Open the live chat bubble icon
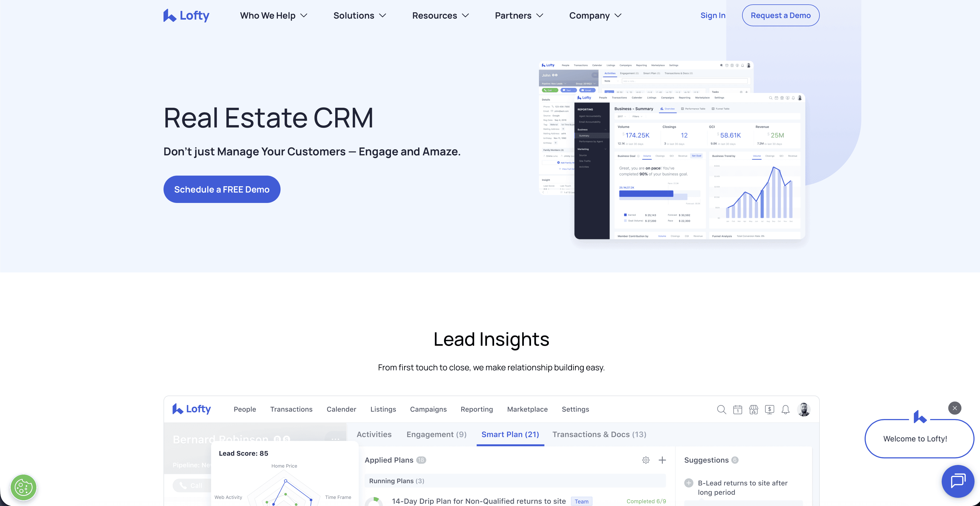980x506 pixels. click(958, 481)
